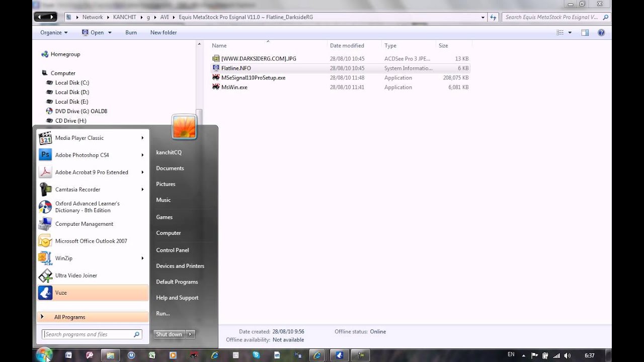
Task: Open Oxford Advanced Learner's Dictionary
Action: point(92,207)
